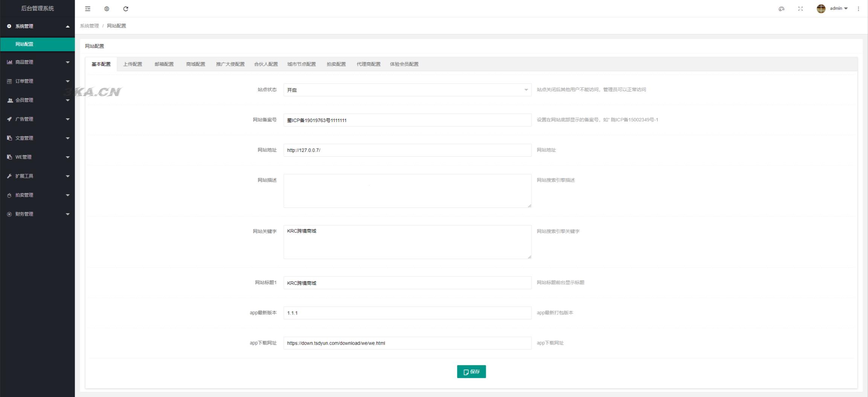The width and height of the screenshot is (868, 397).
Task: Click the 商品管理 chart icon
Action: tap(9, 62)
